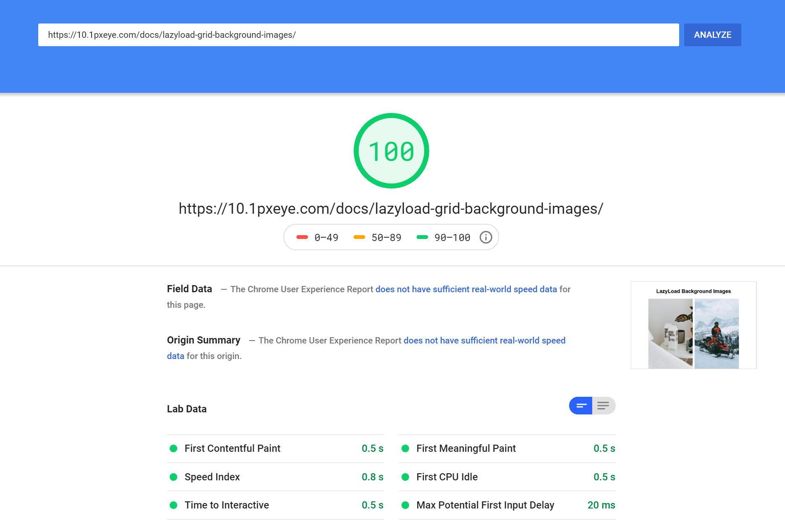Click the orange 50–89 legend marker

(359, 238)
